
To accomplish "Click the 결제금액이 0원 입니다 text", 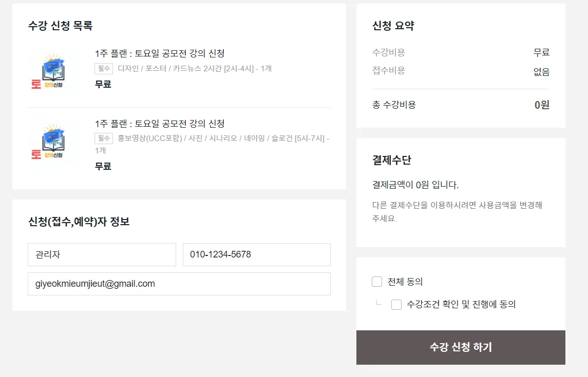I will pos(415,185).
